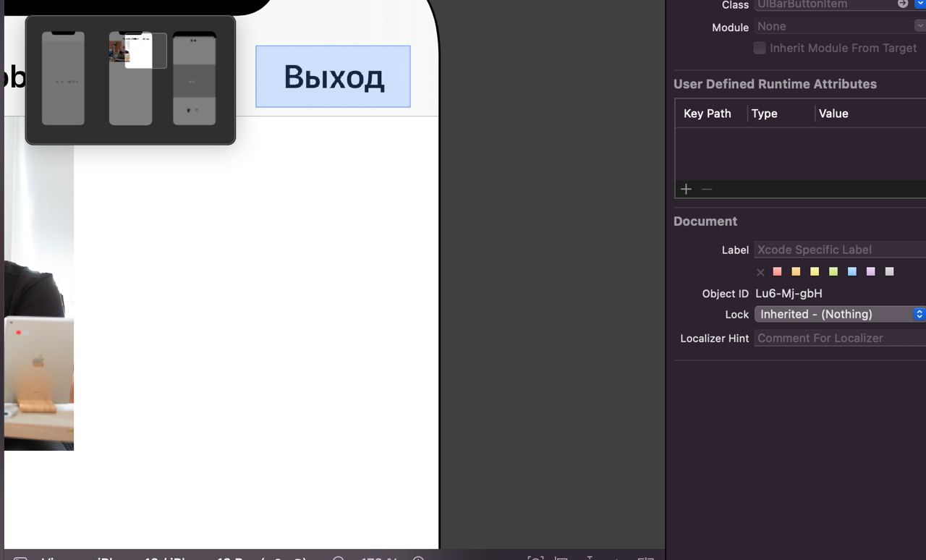This screenshot has width=926, height=560.
Task: Pick the purple label color swatch
Action: (871, 272)
